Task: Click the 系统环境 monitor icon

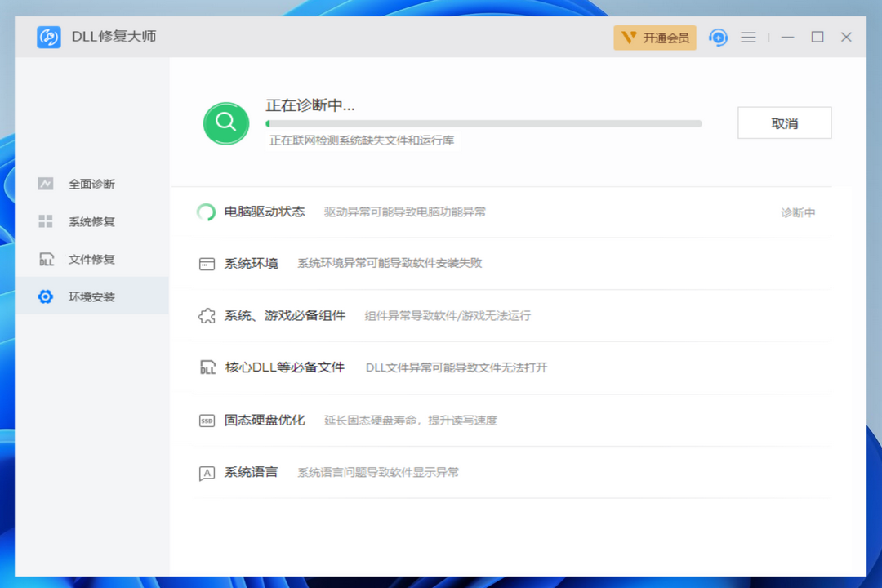Action: tap(206, 263)
